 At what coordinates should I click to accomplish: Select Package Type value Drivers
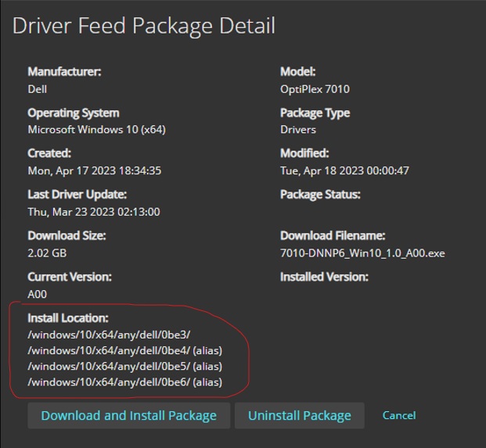point(298,130)
